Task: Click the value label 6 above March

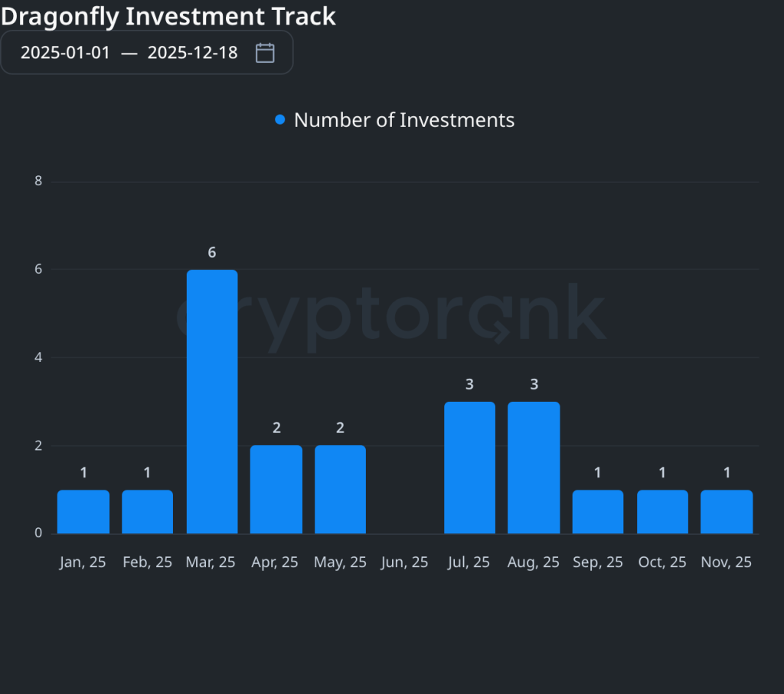Action: (x=211, y=253)
